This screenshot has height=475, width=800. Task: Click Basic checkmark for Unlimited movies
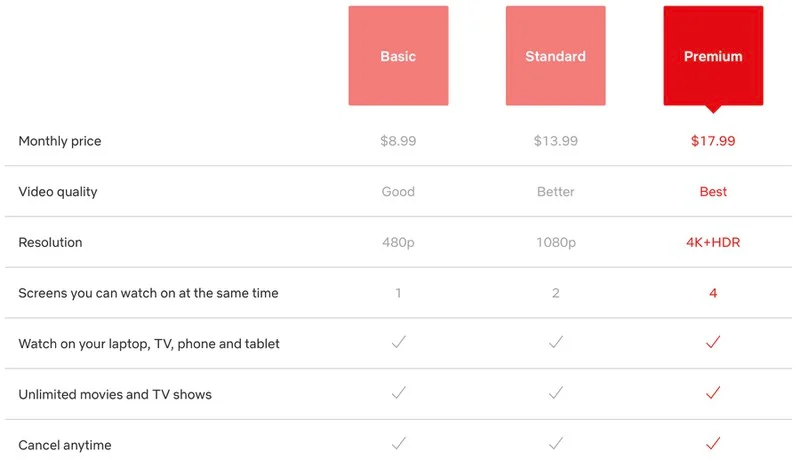398,393
